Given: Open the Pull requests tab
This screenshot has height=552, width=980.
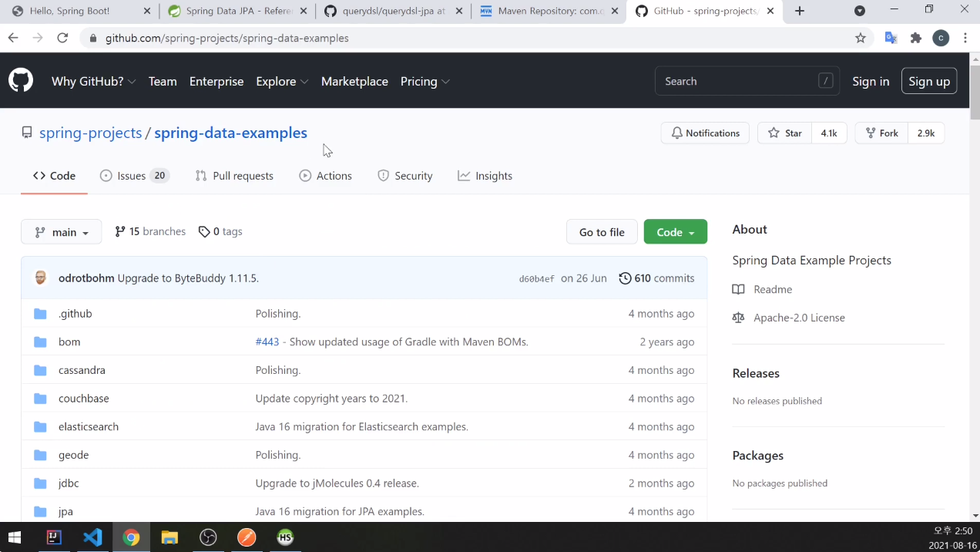Looking at the screenshot, I should click(x=234, y=176).
